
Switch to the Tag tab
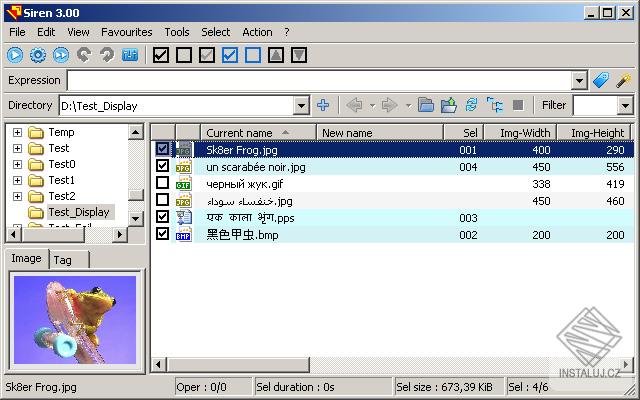pos(62,259)
